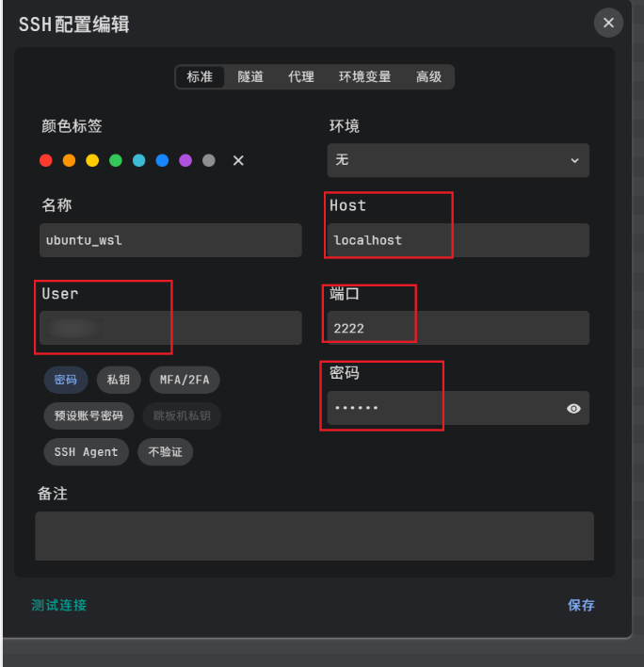
Task: Pick the gray color label
Action: click(x=209, y=160)
